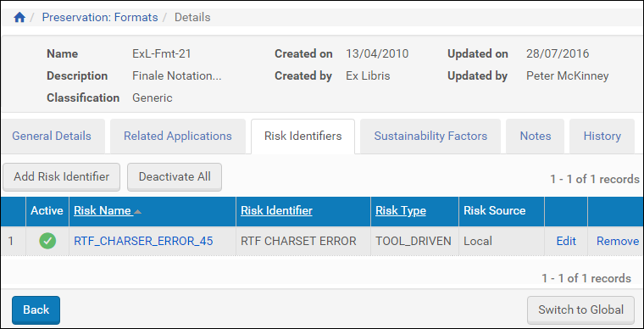This screenshot has height=329, width=644.
Task: Sort table by Risk Name column header
Action: [x=103, y=210]
